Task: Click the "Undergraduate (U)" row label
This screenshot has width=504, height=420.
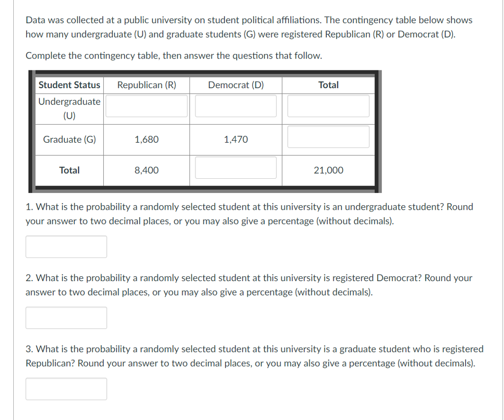Action: [x=69, y=109]
